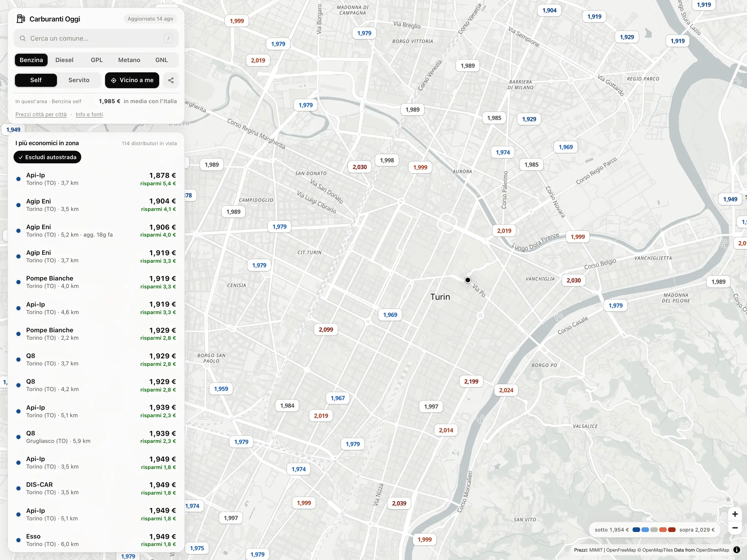747x560 pixels.
Task: Zoom in on the map
Action: tap(735, 514)
